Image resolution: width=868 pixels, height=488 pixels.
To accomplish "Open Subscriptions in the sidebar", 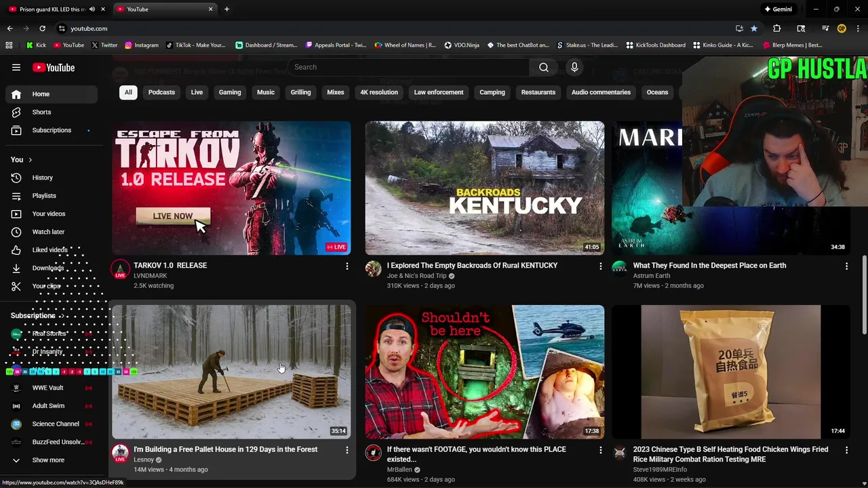I will pyautogui.click(x=52, y=130).
